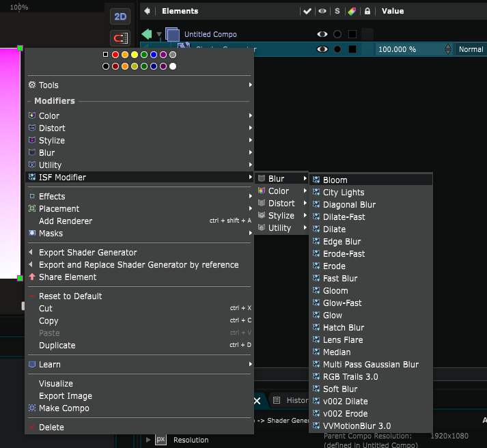This screenshot has height=448, width=487.
Task: Click the black color tag on Untitled Compo
Action: [x=352, y=34]
